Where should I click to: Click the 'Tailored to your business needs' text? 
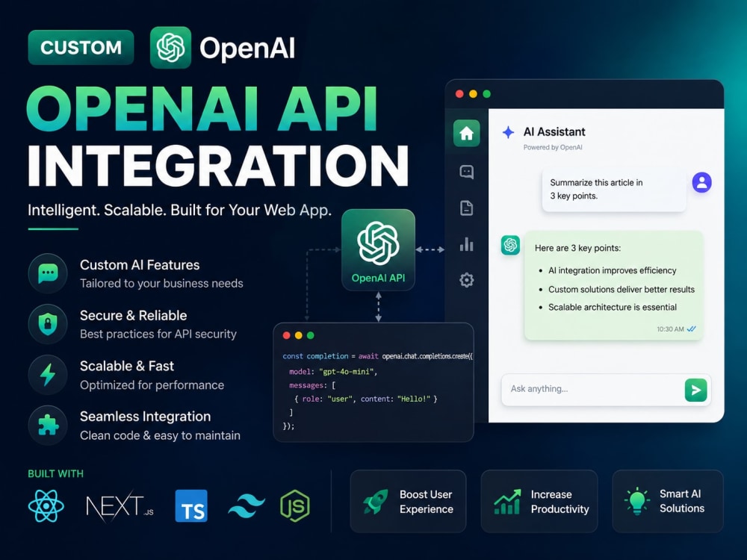(161, 283)
